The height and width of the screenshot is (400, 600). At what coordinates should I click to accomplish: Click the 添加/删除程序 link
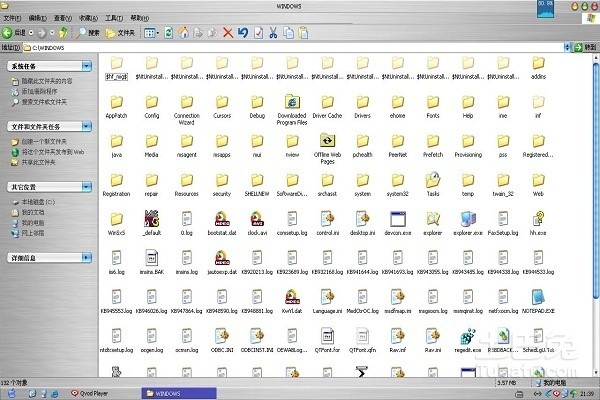coord(39,91)
